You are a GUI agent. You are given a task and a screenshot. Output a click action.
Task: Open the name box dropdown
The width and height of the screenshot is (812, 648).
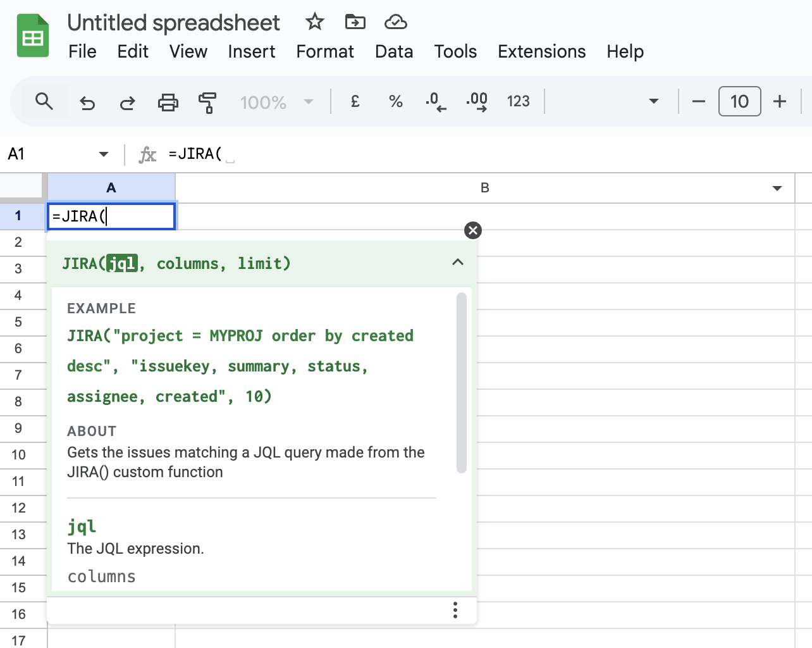(x=104, y=154)
